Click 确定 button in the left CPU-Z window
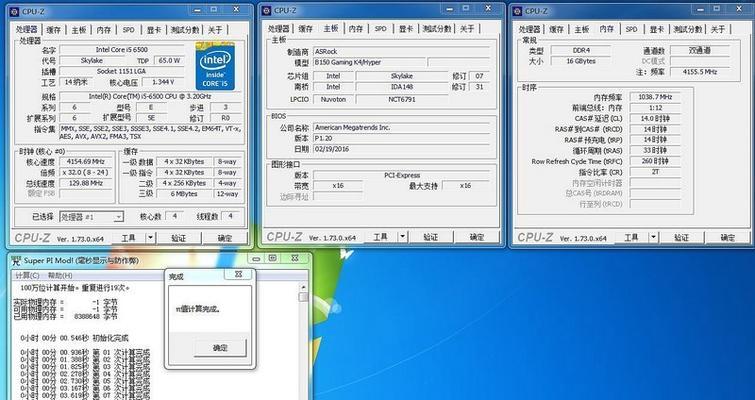This screenshot has height=400, width=755. pyautogui.click(x=225, y=238)
